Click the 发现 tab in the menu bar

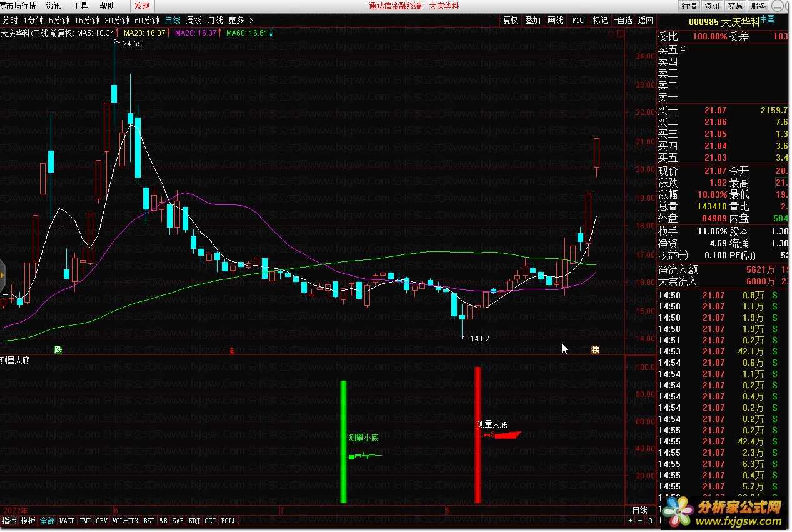pos(142,6)
